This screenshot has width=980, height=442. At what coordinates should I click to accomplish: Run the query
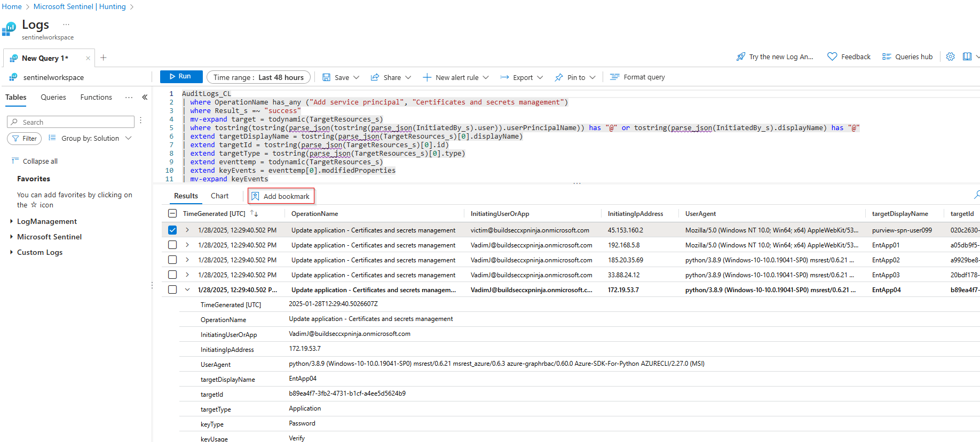pos(181,77)
